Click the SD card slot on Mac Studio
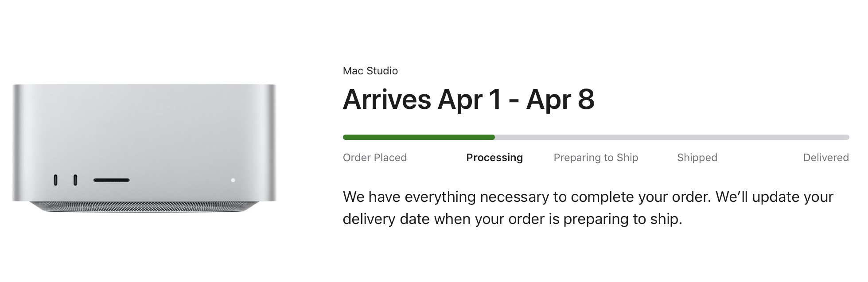The height and width of the screenshot is (282, 868). 111,180
